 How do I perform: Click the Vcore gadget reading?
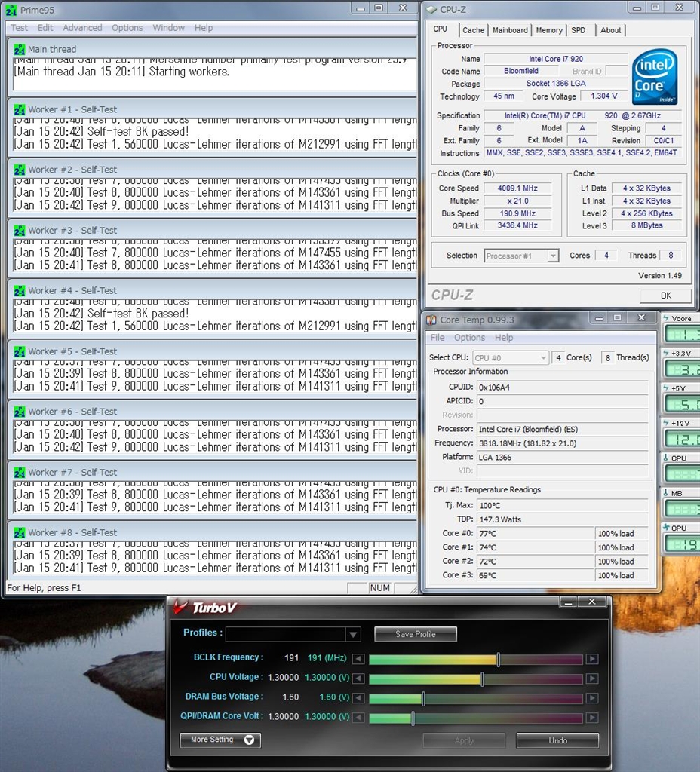[x=682, y=335]
